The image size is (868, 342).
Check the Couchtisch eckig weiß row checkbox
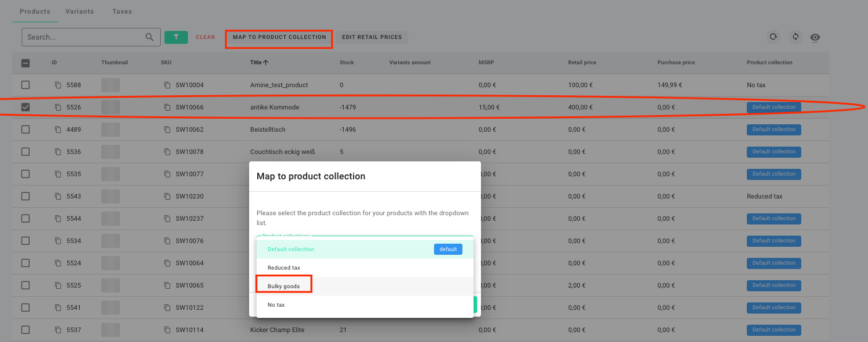[x=25, y=152]
